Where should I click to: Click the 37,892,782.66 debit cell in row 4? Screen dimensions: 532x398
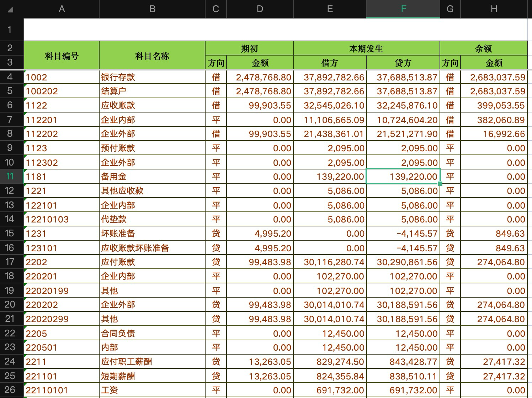click(x=330, y=77)
